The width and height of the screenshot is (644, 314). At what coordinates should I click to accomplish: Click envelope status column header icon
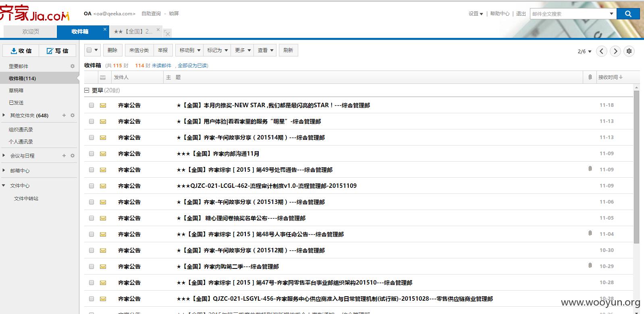point(103,77)
